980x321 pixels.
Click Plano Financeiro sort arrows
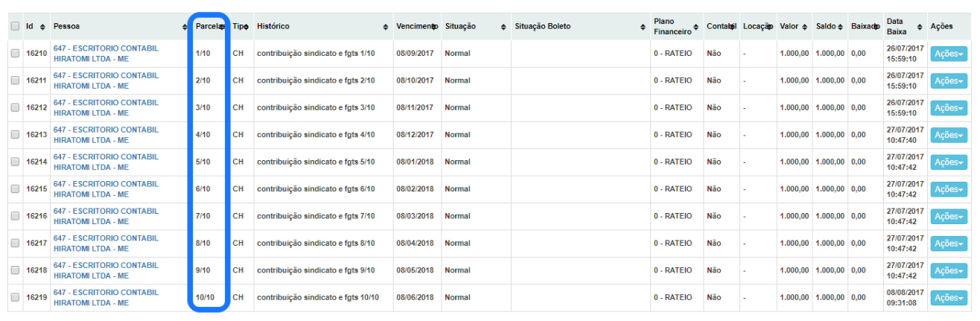(x=697, y=27)
